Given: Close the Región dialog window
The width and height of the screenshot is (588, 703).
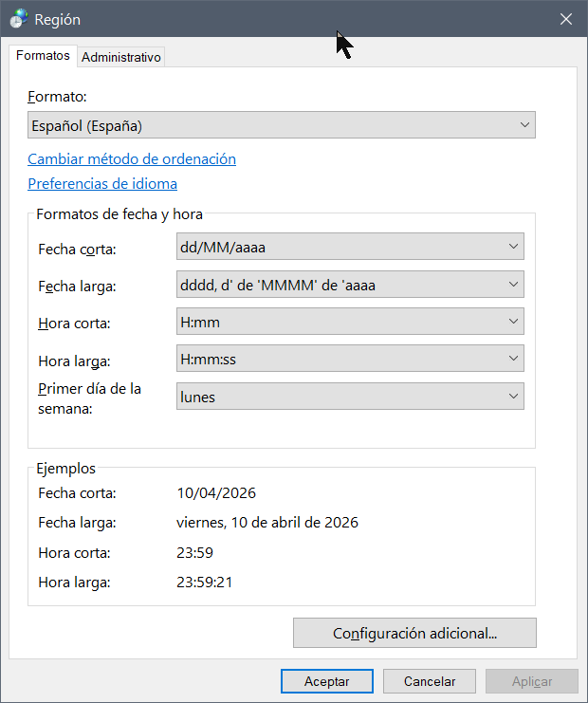Looking at the screenshot, I should pyautogui.click(x=566, y=19).
